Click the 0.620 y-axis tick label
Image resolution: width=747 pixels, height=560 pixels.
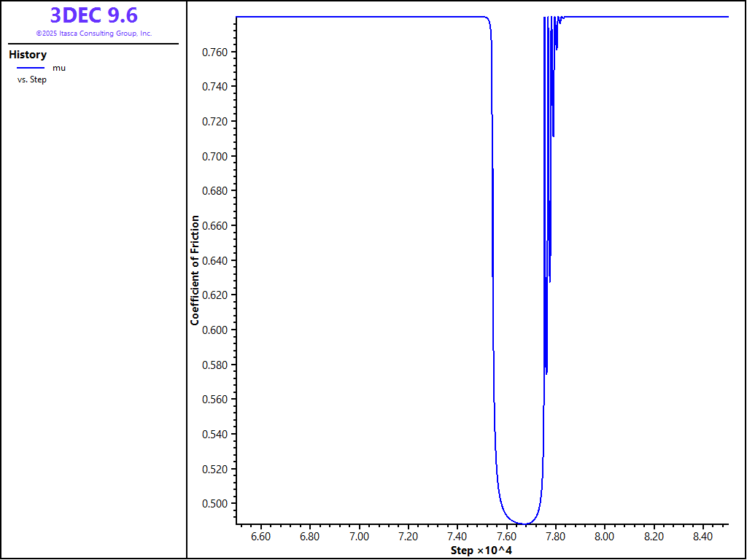[215, 295]
